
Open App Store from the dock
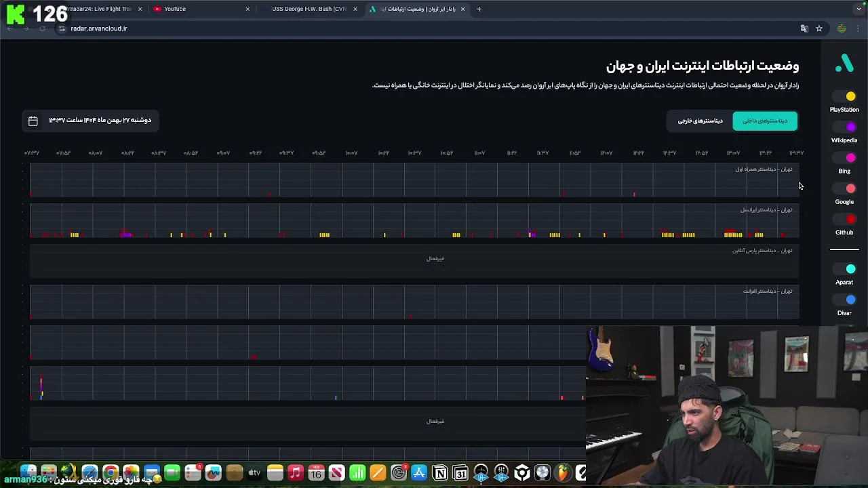tap(419, 472)
